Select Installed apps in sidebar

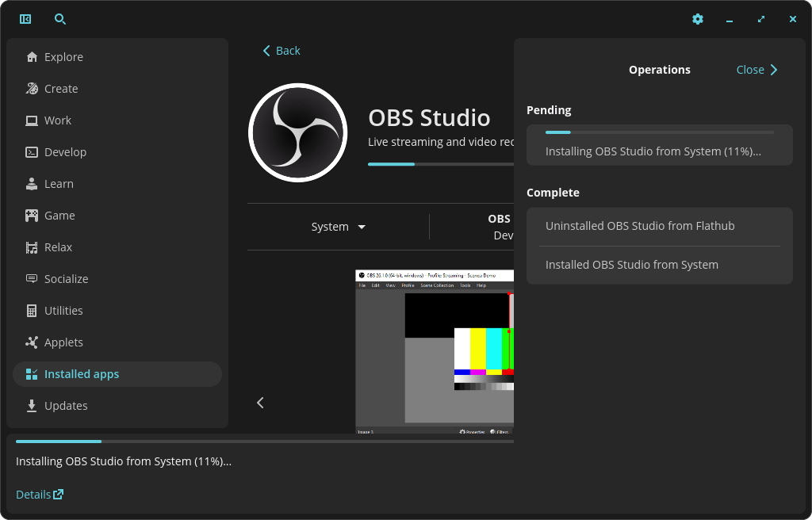tap(82, 374)
